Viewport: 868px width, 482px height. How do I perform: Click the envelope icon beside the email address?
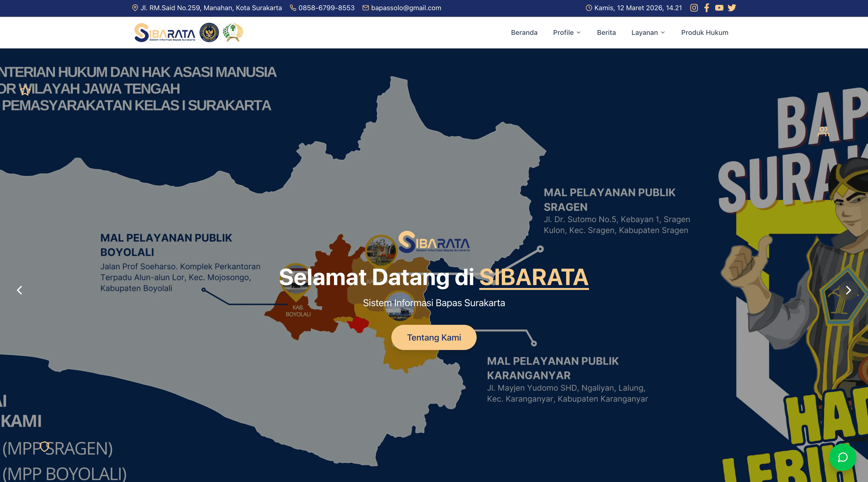click(366, 8)
